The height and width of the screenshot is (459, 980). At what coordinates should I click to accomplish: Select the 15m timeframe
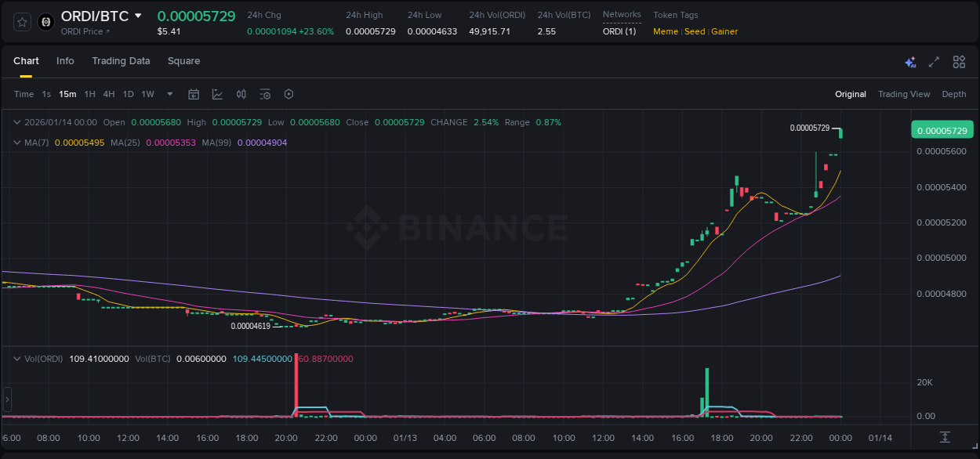click(67, 94)
